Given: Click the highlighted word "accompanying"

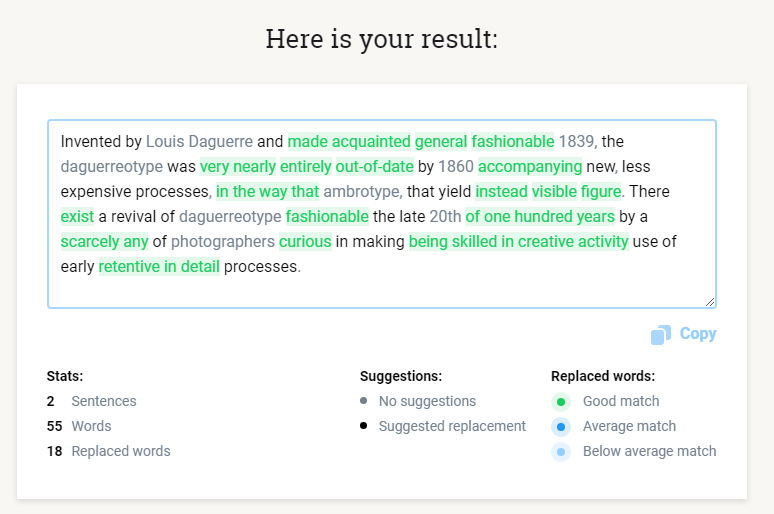Looking at the screenshot, I should pos(530,166).
